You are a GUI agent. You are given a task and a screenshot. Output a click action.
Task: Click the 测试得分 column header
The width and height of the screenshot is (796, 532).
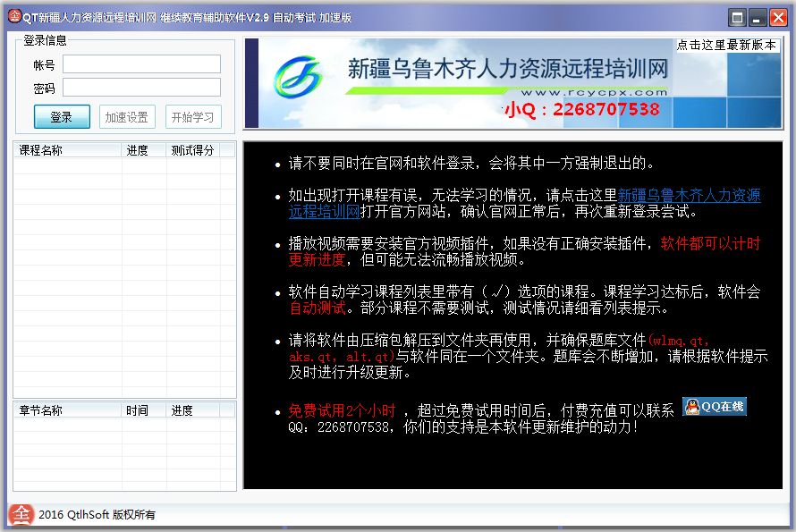pos(193,150)
